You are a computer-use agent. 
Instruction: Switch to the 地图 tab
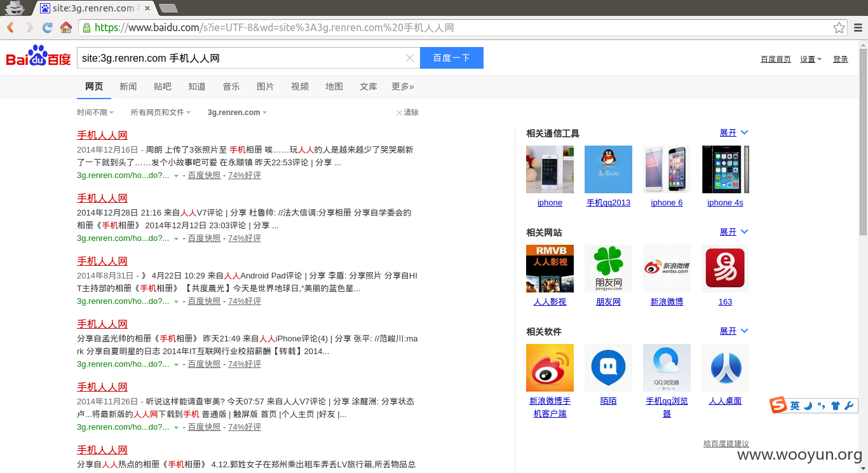pos(334,86)
